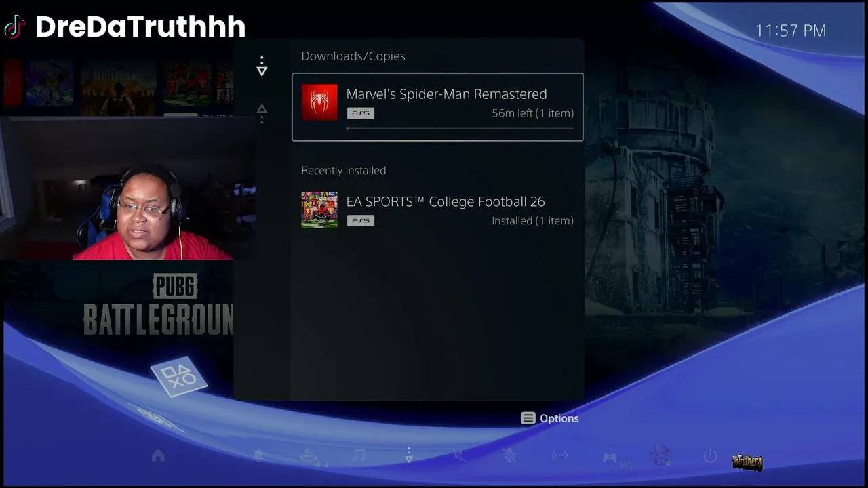Open Marvel's Spider-Man Remastered download item
The image size is (868, 488).
[x=437, y=107]
